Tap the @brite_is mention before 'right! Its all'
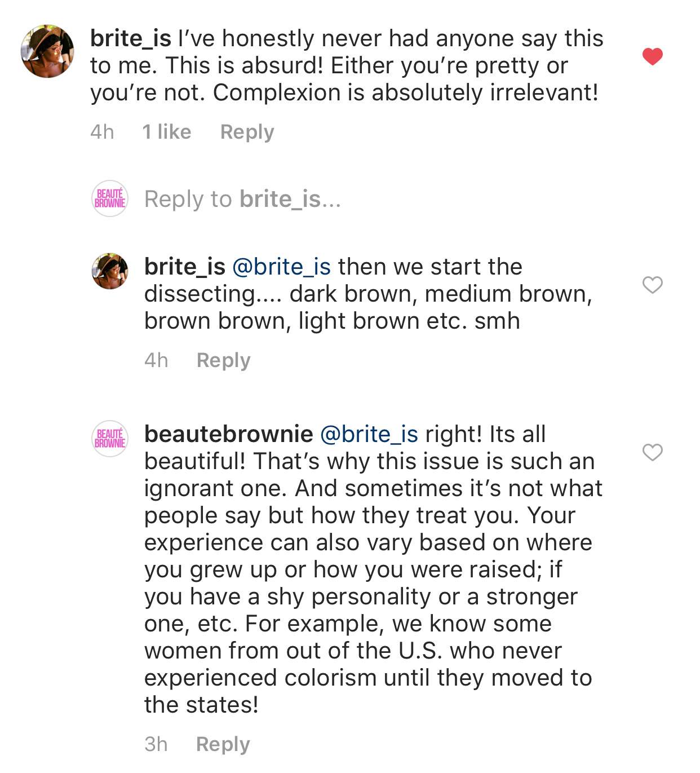 click(x=369, y=434)
